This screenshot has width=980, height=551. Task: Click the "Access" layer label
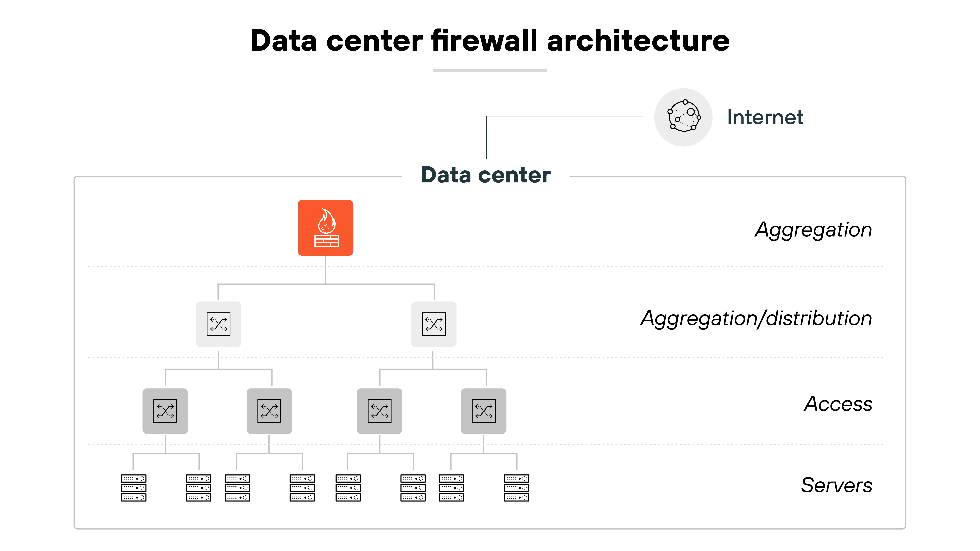(838, 404)
